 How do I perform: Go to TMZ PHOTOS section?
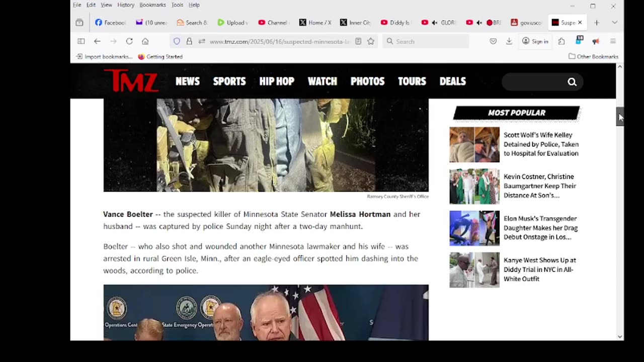pyautogui.click(x=367, y=81)
